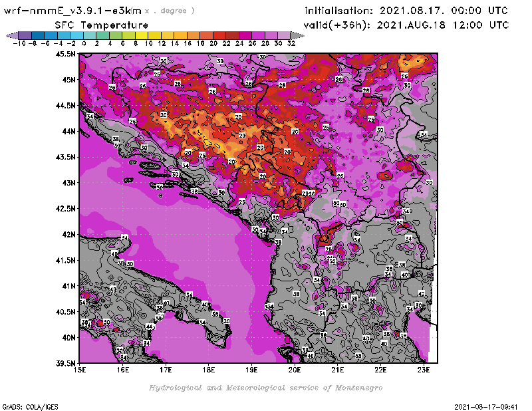Click the 'GrADS: COLA/IGES' credit text
Viewport: 532px width, 411px height.
tap(30, 407)
